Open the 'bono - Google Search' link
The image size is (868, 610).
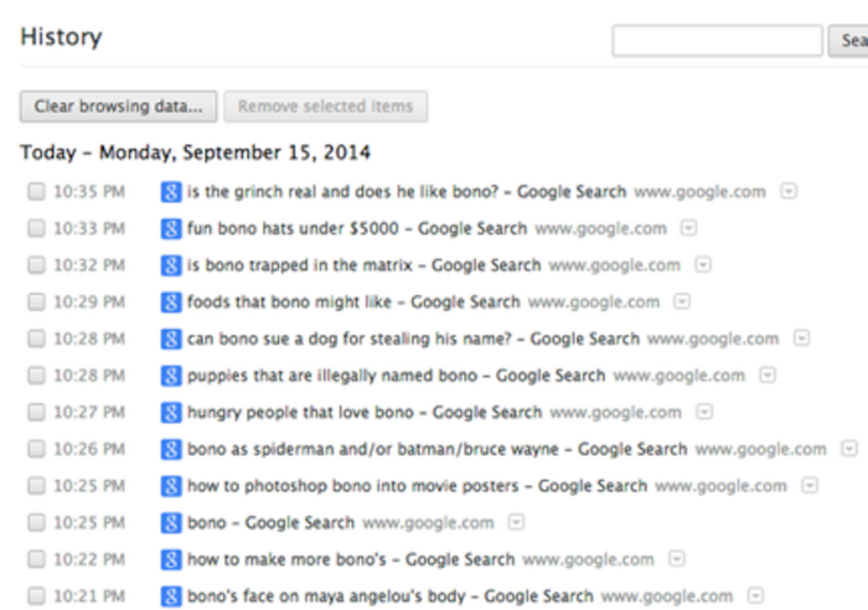click(x=270, y=522)
